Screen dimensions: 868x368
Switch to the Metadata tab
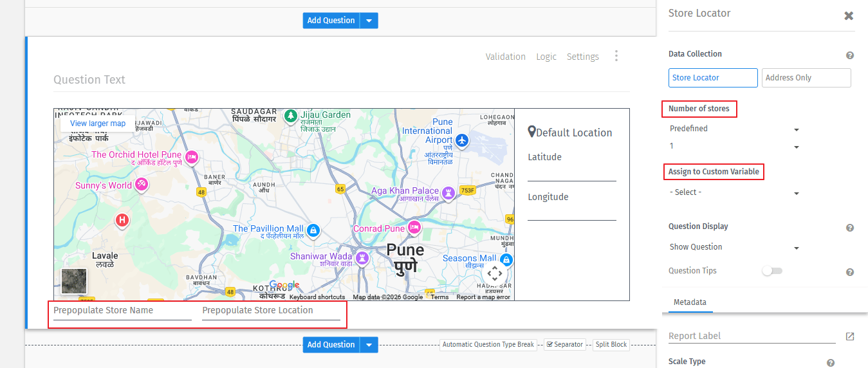690,302
